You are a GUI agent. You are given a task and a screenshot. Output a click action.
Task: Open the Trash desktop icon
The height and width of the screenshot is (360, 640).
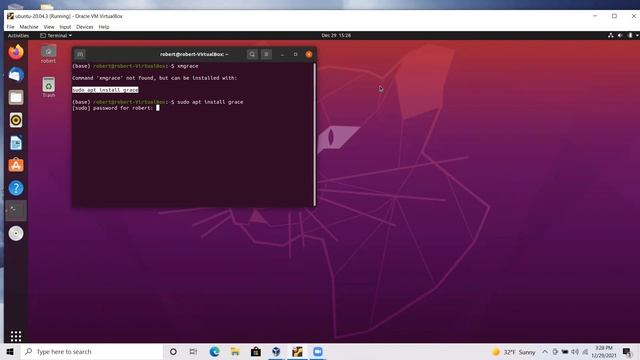[x=49, y=87]
